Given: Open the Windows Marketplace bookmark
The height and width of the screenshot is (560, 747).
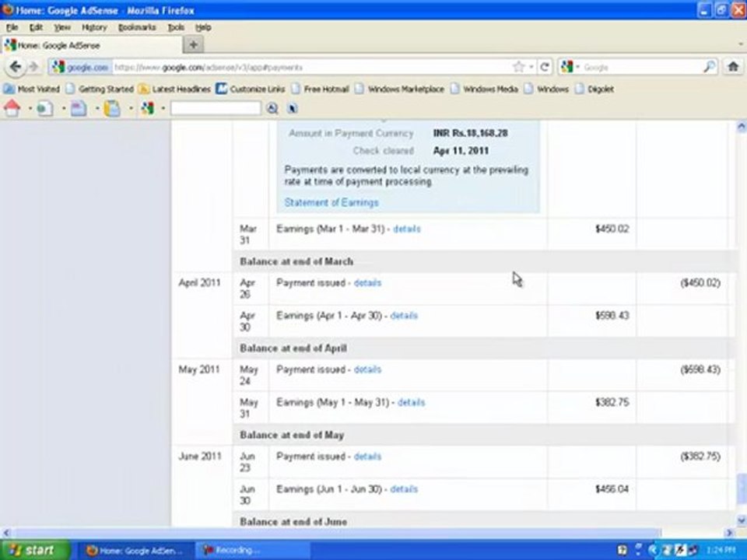Looking at the screenshot, I should (400, 89).
